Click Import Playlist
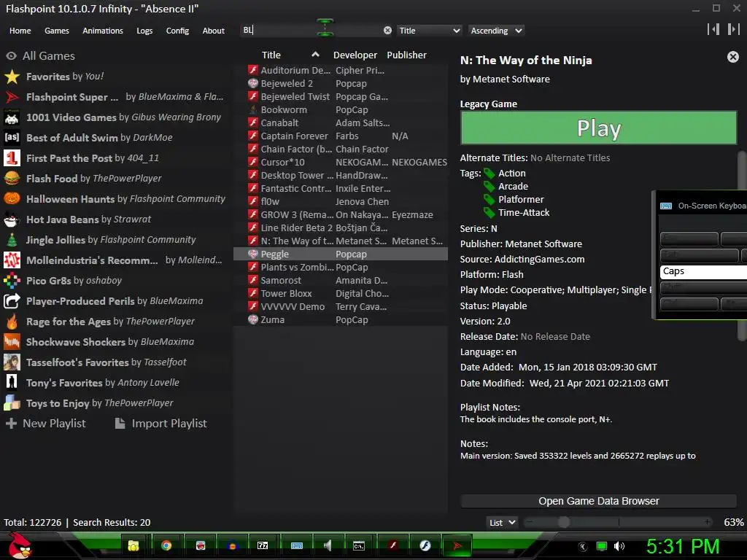Screen dimensions: 747x560 (161, 424)
